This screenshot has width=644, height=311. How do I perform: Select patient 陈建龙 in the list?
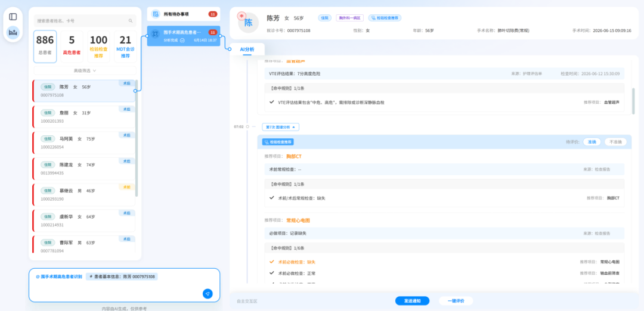84,169
